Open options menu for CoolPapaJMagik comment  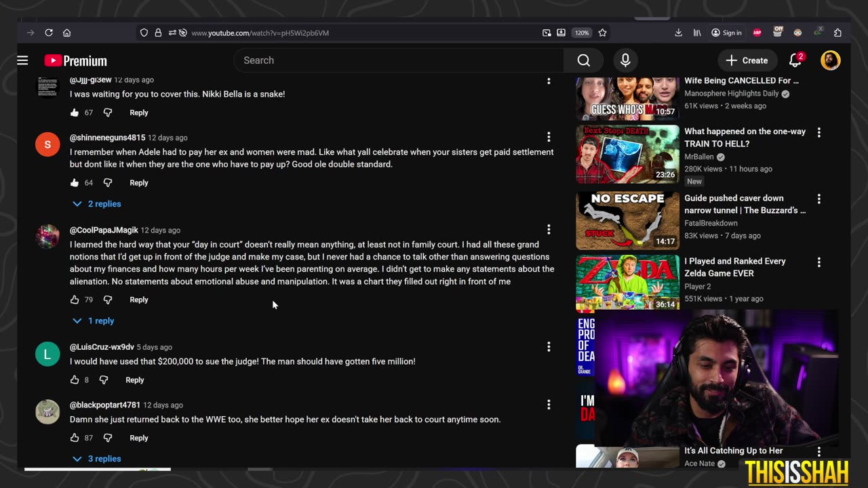coord(549,229)
